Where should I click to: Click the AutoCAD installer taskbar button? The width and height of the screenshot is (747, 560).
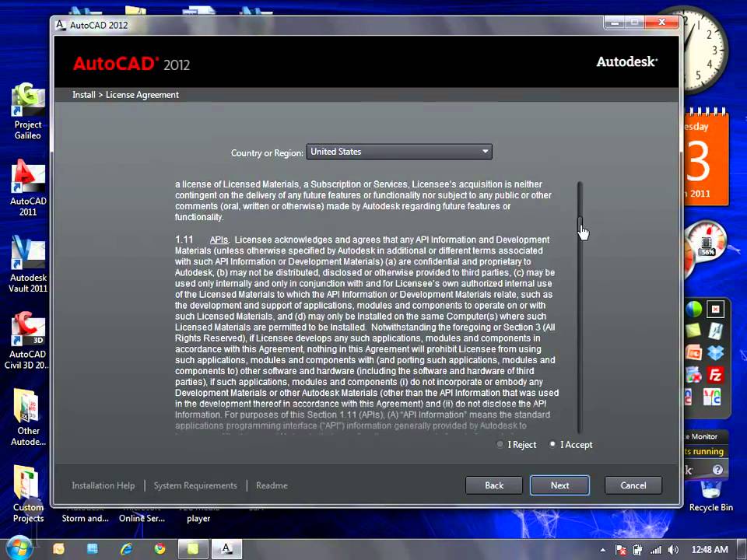[226, 549]
